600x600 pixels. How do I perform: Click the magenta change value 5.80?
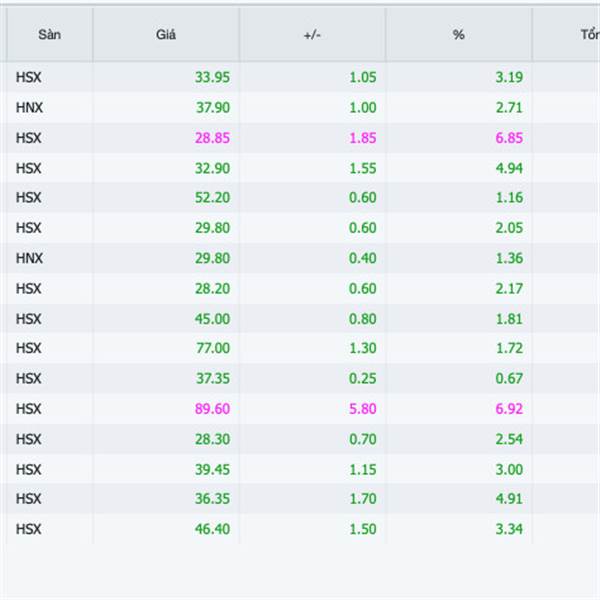click(x=363, y=408)
